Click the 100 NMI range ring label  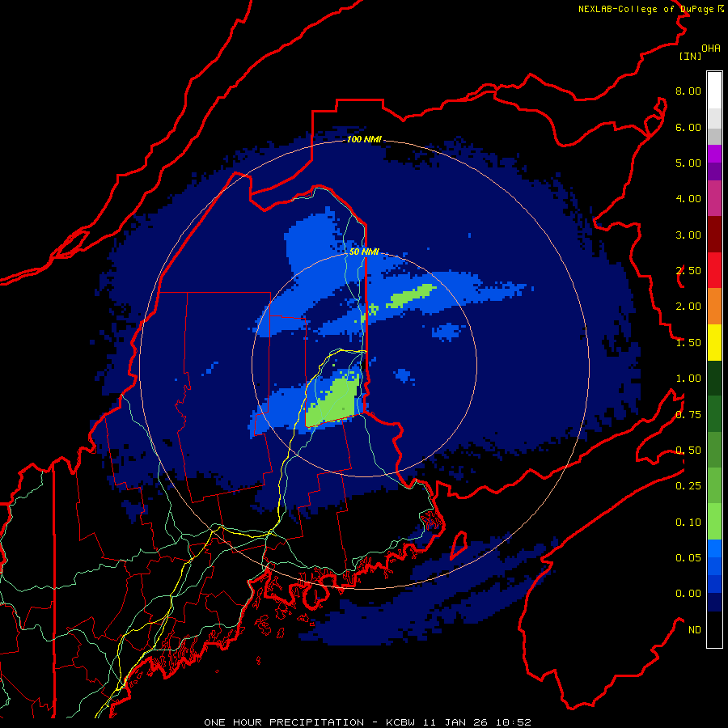(364, 139)
